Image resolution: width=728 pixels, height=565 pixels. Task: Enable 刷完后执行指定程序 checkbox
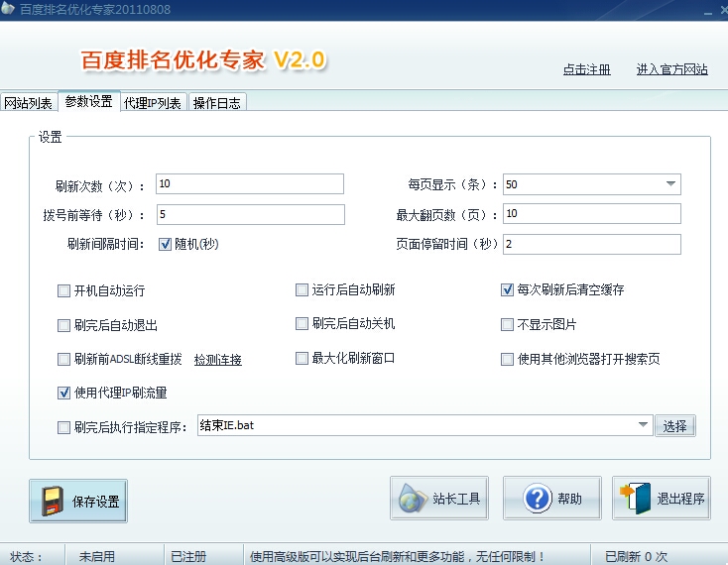[x=63, y=427]
